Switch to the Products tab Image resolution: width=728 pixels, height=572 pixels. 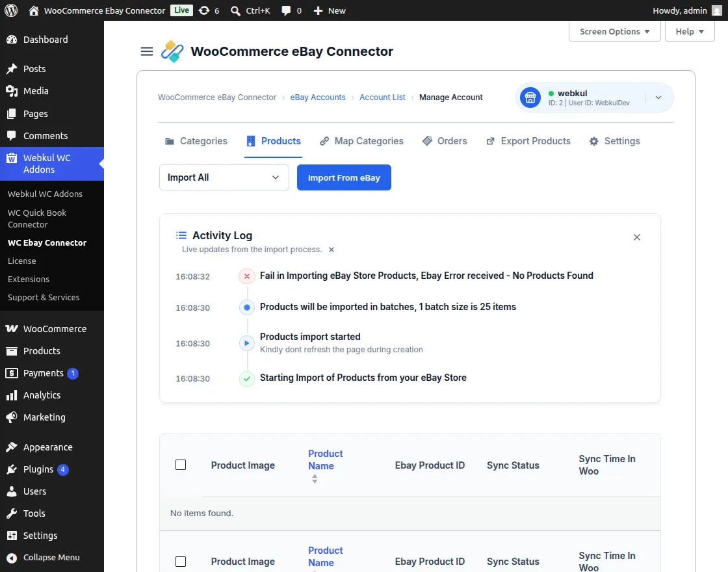274,141
